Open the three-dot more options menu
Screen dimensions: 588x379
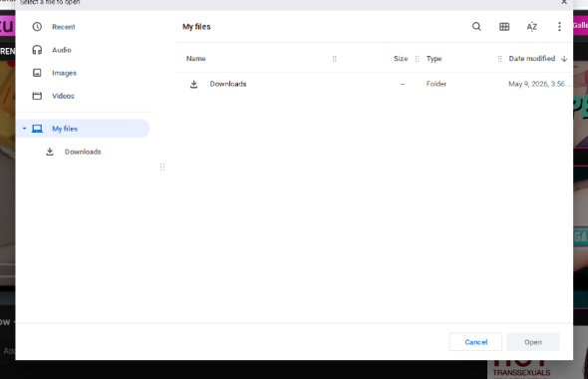coord(559,27)
